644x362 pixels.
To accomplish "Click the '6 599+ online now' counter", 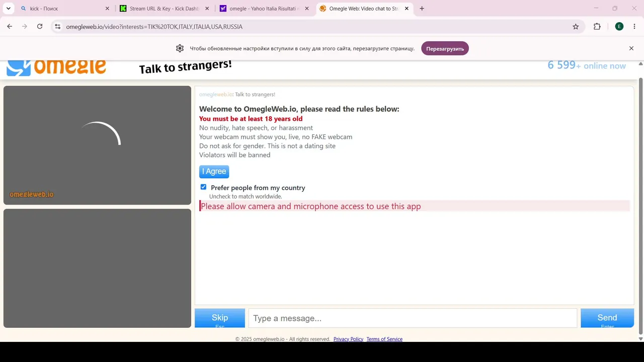I will 587,65.
